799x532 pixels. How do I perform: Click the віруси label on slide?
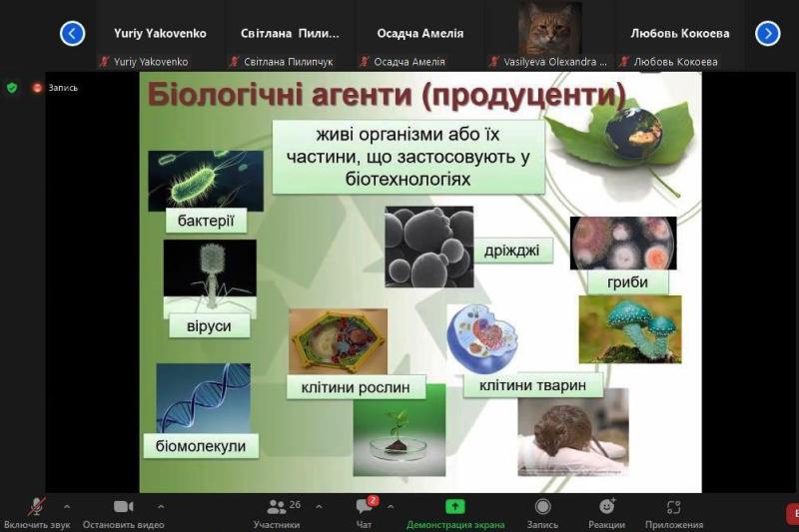(209, 325)
